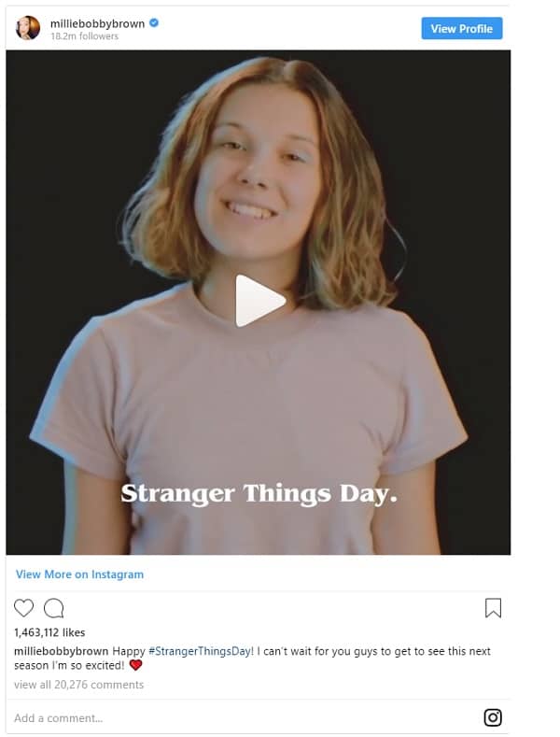Expand view all 20,276 comments
The image size is (560, 737).
click(79, 685)
